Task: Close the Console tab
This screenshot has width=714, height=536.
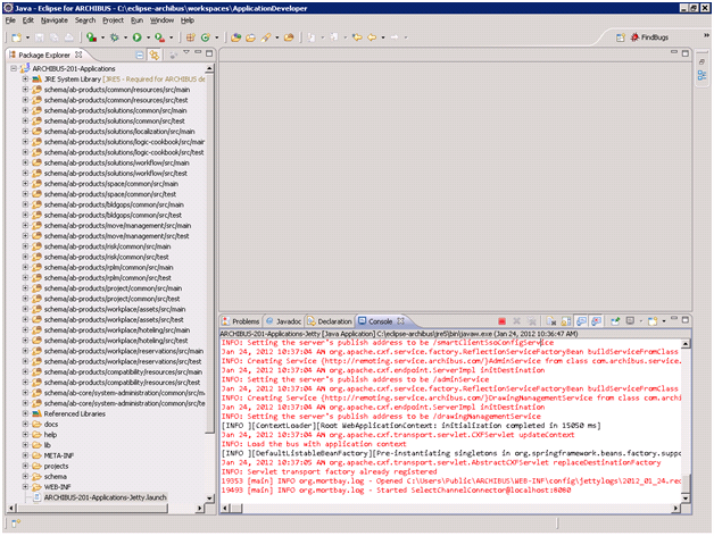Action: point(401,321)
